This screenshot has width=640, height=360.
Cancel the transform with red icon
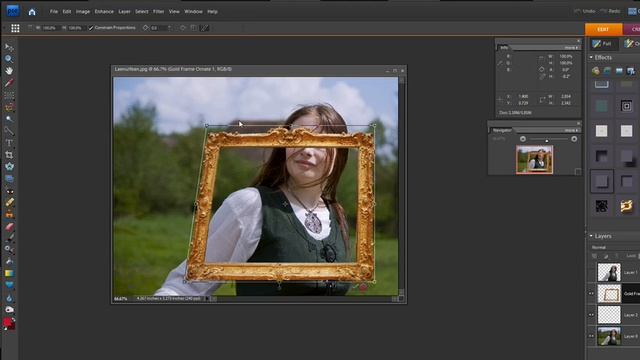363,287
